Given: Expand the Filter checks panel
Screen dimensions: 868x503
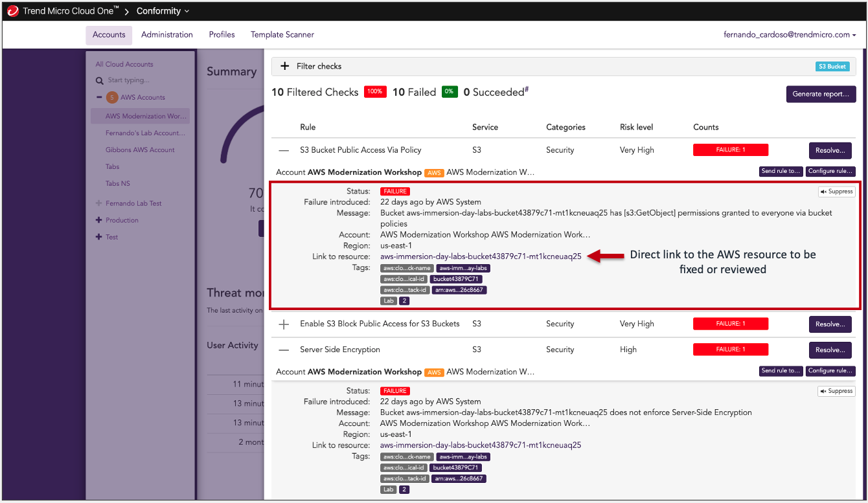Looking at the screenshot, I should point(284,66).
